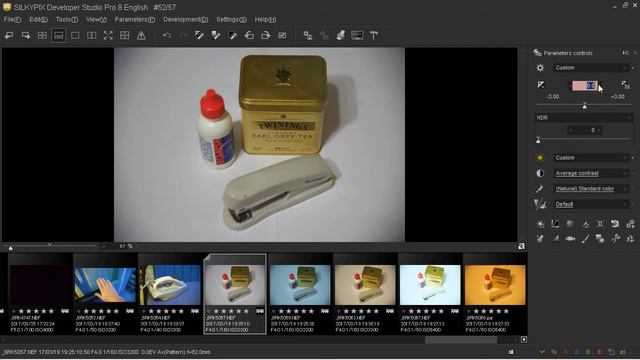Switch to single preview window mode
This screenshot has height=360, width=640.
(x=75, y=36)
